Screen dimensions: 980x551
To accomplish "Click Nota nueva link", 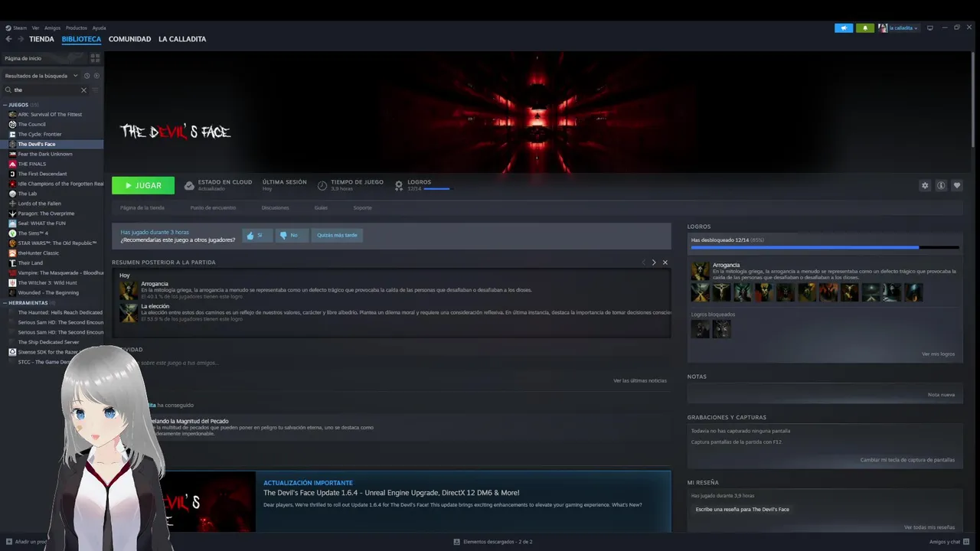I will coord(941,395).
